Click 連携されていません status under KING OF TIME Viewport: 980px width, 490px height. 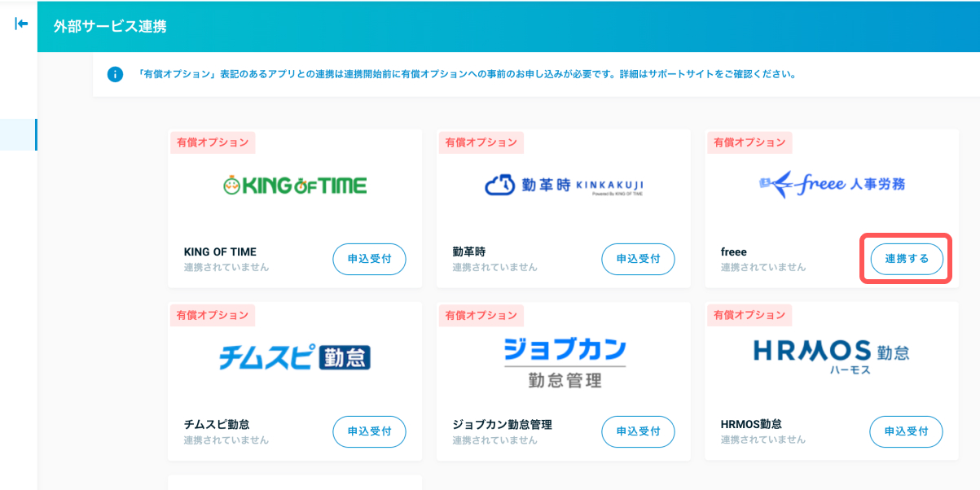tap(226, 267)
